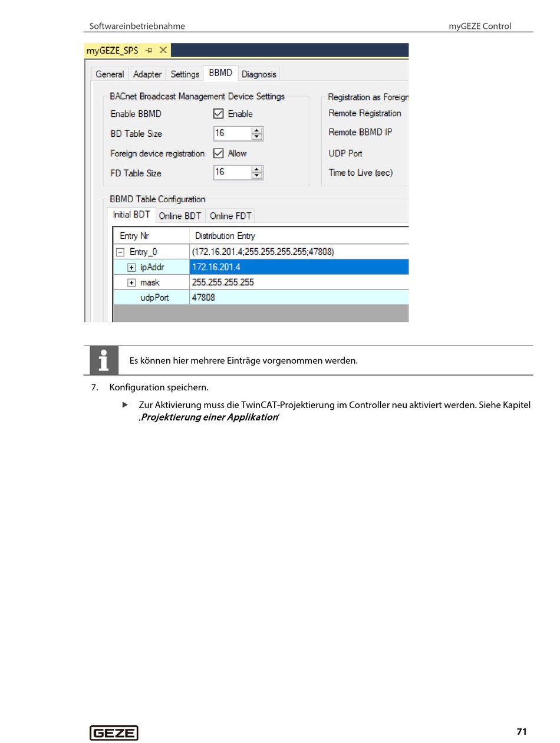Click the GEZE logo in the footer

point(114,732)
